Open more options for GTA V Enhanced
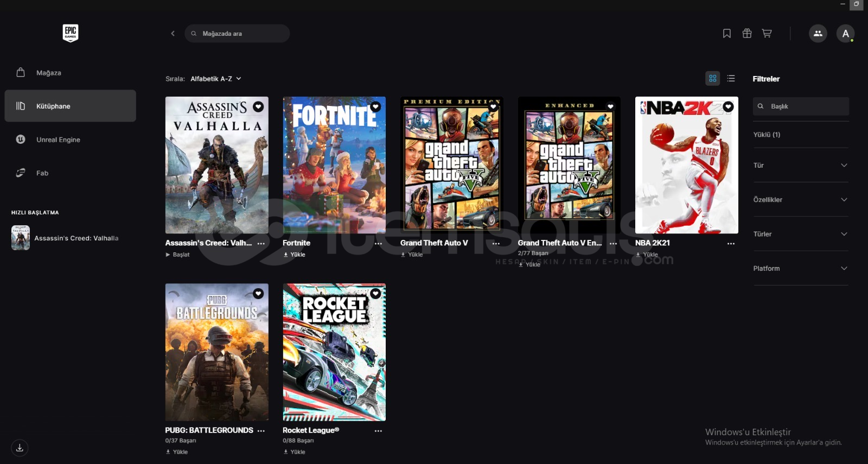 coord(613,244)
